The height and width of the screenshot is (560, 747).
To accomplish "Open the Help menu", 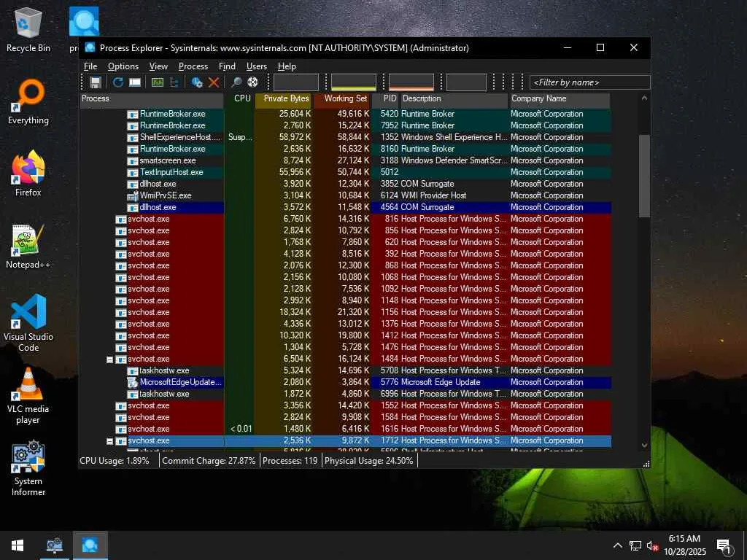I will 287,66.
